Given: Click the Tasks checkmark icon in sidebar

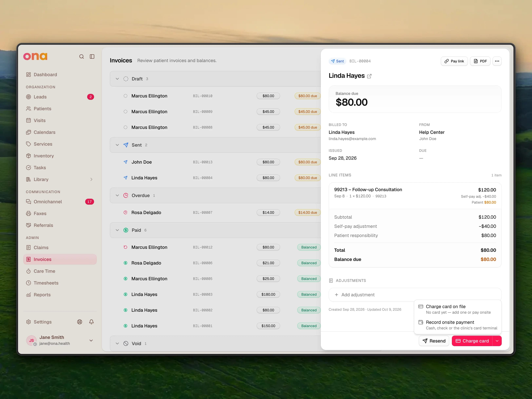Looking at the screenshot, I should (28, 168).
